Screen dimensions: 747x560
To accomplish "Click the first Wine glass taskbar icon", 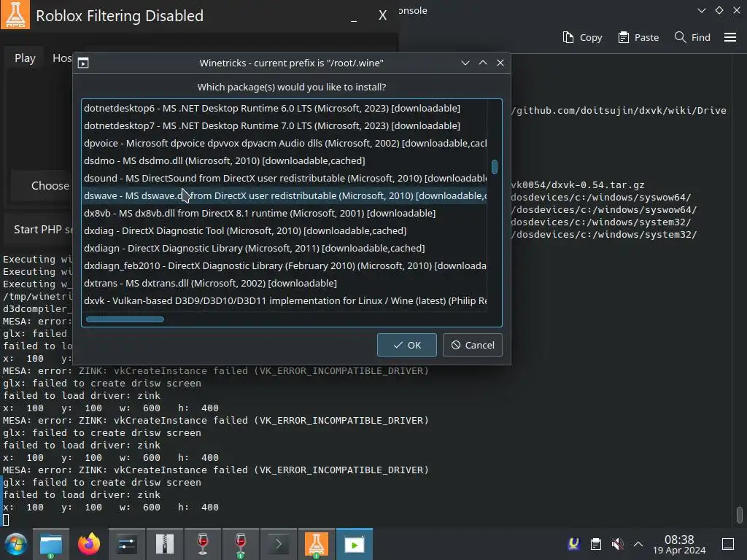I will tap(203, 544).
